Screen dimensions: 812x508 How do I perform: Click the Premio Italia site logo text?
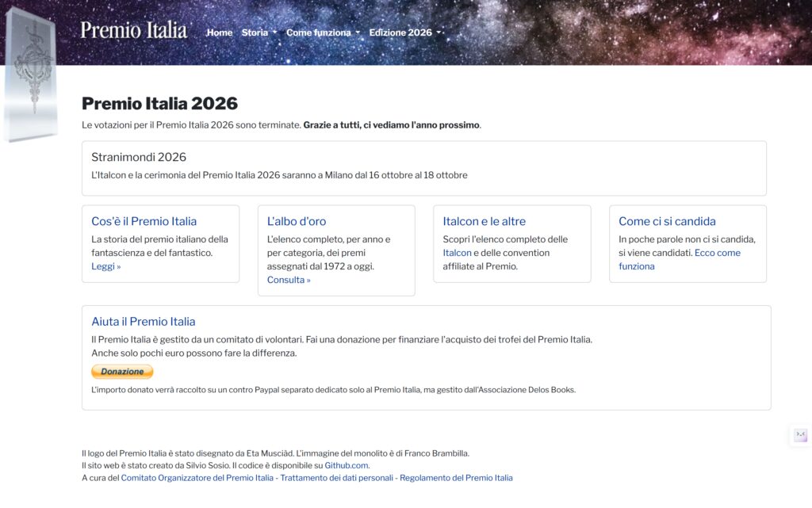click(x=133, y=30)
